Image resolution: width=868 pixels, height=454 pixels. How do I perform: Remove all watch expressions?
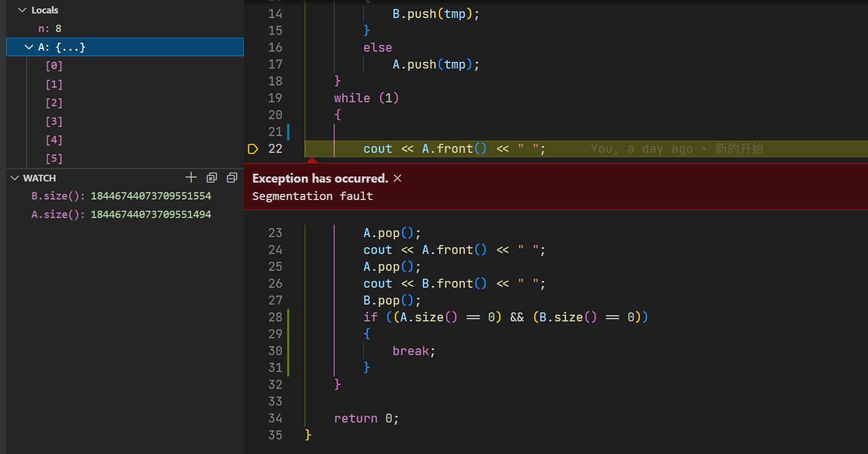pyautogui.click(x=212, y=178)
